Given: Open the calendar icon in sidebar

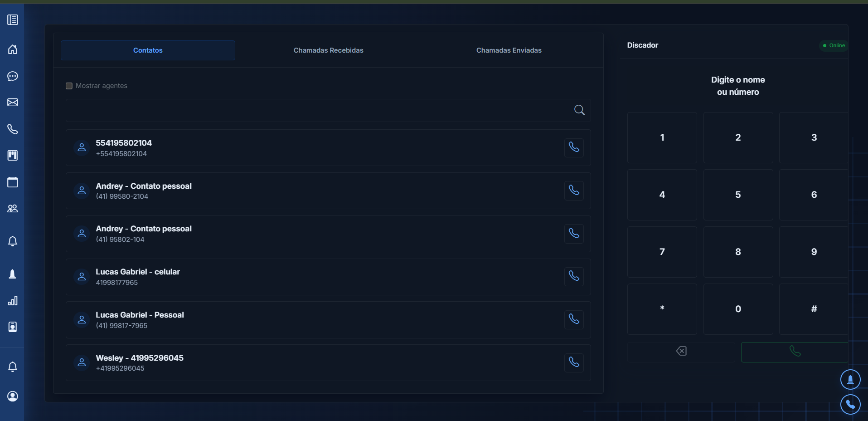Looking at the screenshot, I should coord(13,182).
